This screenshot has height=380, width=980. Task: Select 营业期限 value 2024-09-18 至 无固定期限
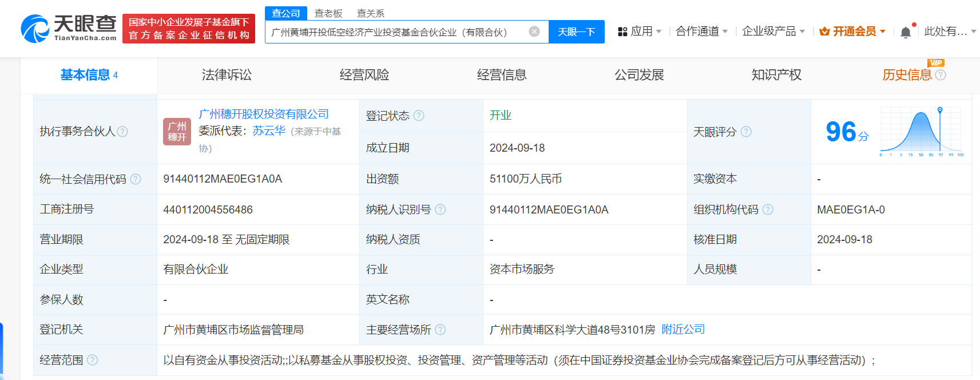227,239
